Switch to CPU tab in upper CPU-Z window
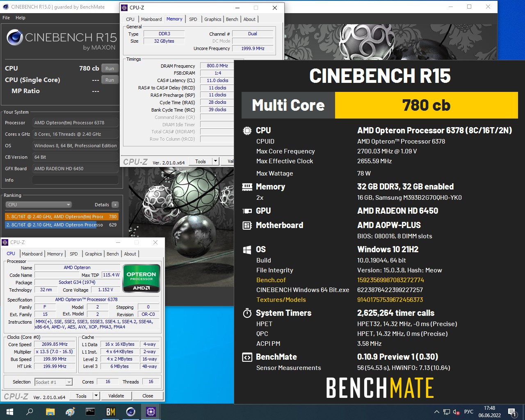This screenshot has height=420, width=525. pos(130,19)
